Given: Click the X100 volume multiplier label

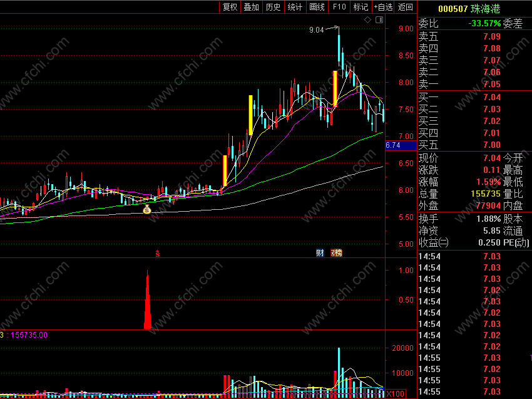Looking at the screenshot, I should click(396, 394).
